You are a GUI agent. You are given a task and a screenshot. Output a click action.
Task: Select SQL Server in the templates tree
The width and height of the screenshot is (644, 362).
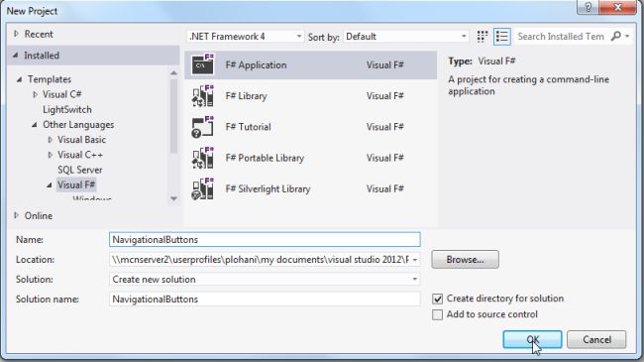click(x=79, y=170)
